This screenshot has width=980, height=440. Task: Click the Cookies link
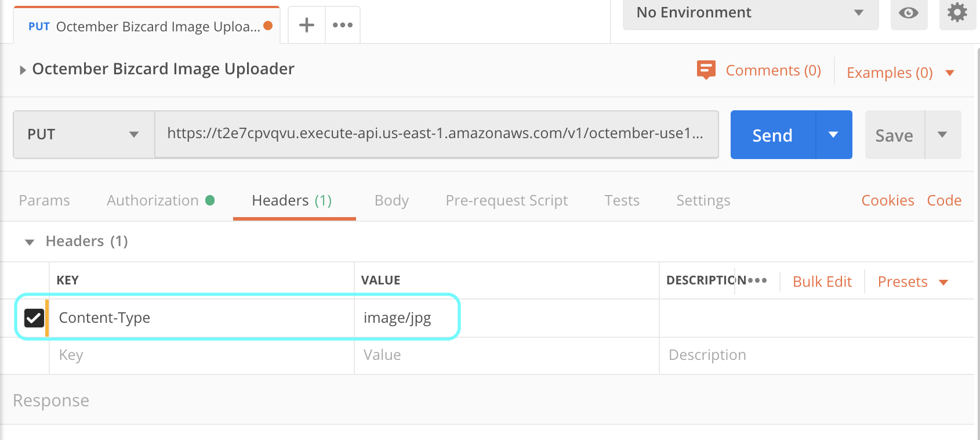pos(887,200)
